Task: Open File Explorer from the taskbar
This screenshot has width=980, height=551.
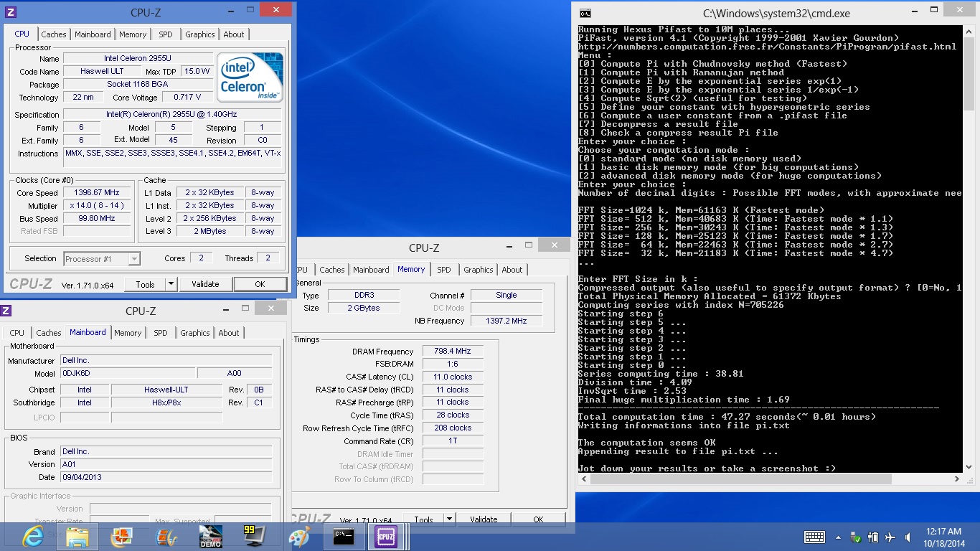Action: pos(77,537)
